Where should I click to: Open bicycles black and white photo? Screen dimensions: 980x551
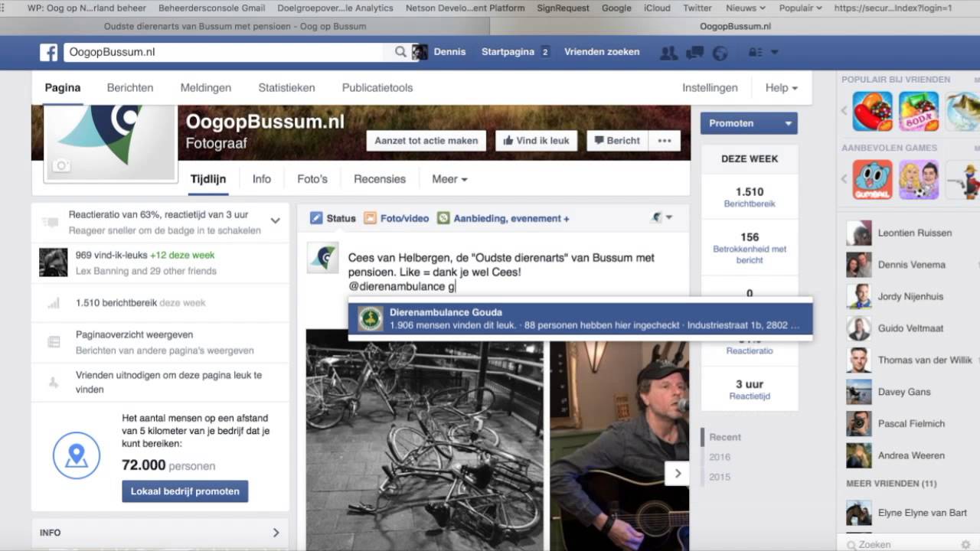425,439
